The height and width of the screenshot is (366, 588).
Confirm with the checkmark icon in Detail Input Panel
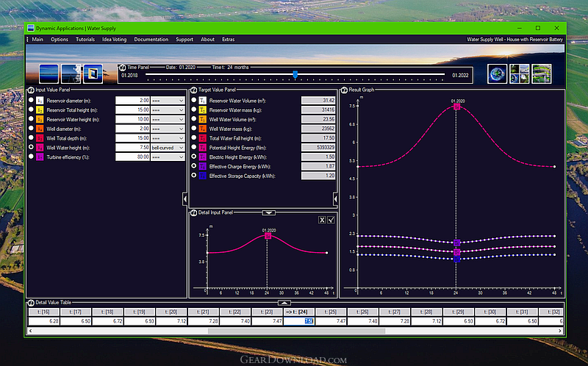click(x=331, y=220)
